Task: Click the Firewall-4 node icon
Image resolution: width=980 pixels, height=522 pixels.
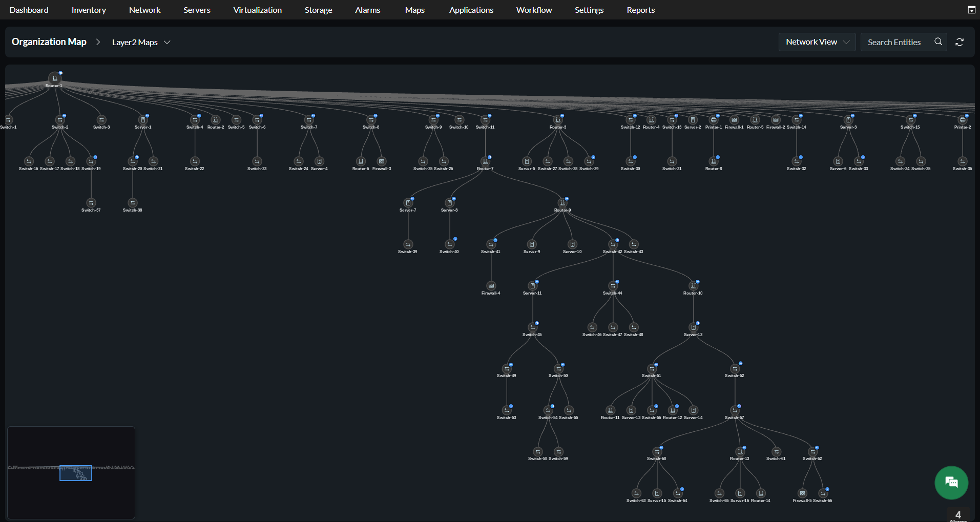Action: point(491,286)
